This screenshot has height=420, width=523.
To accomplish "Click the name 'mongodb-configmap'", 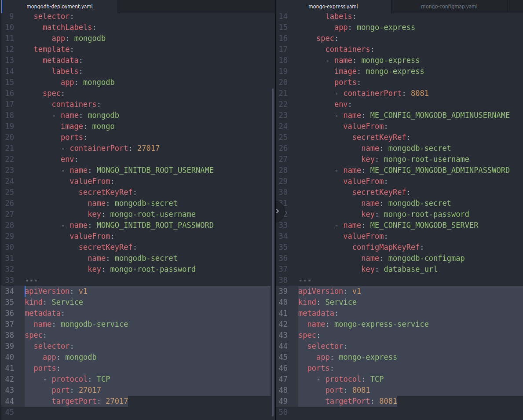I will tap(426, 259).
